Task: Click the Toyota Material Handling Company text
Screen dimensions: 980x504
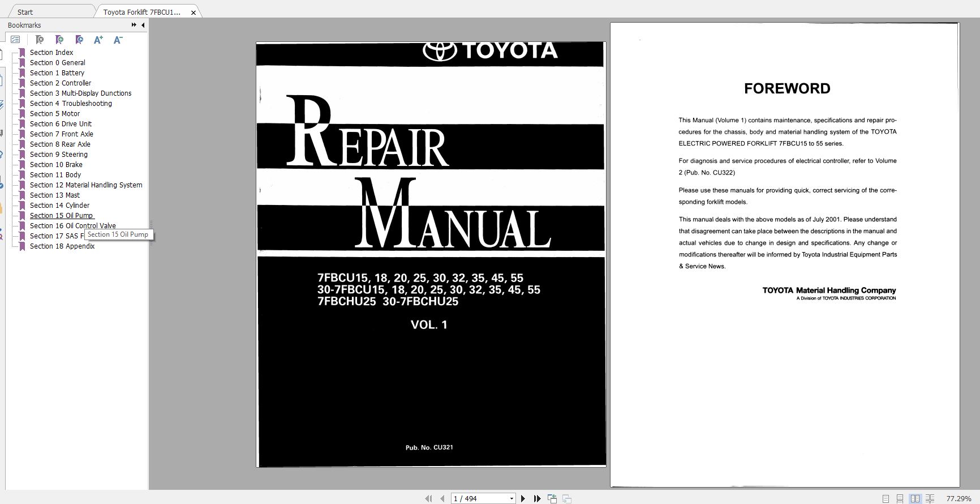Action: click(x=829, y=291)
